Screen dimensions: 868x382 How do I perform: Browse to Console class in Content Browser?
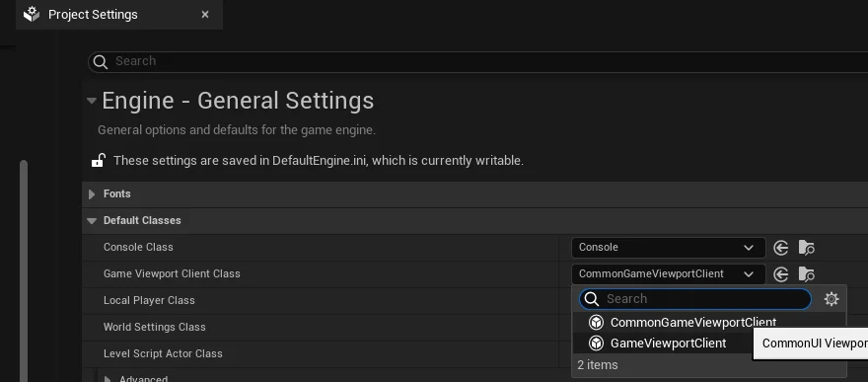coord(807,248)
